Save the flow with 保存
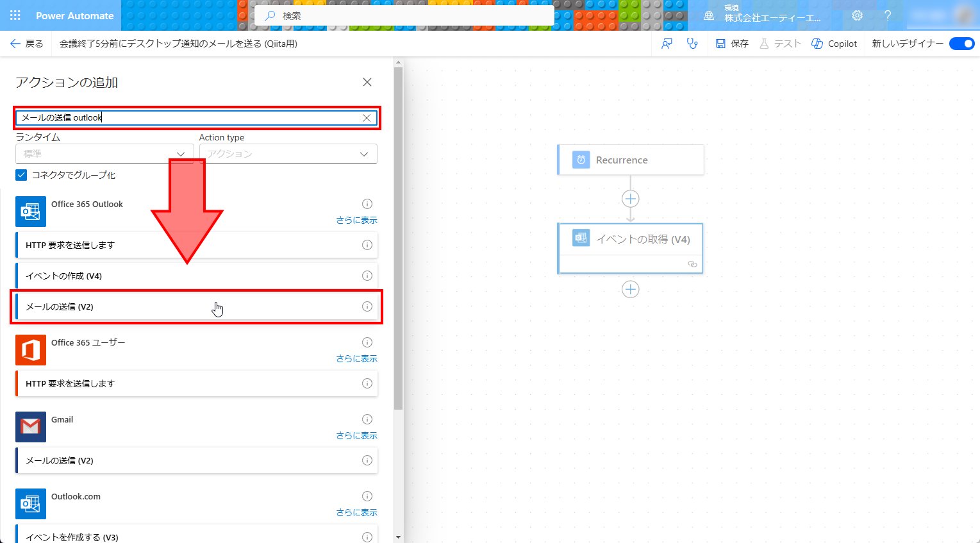 732,44
